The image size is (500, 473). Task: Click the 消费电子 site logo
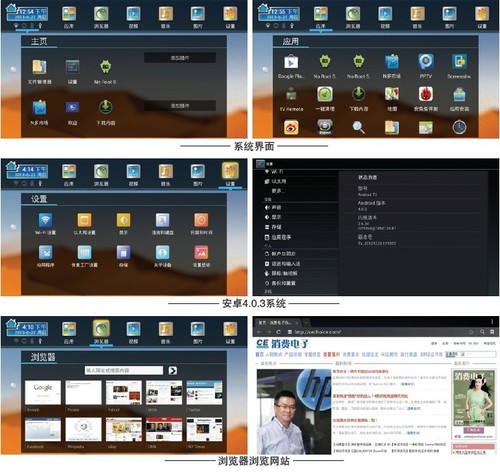(282, 344)
